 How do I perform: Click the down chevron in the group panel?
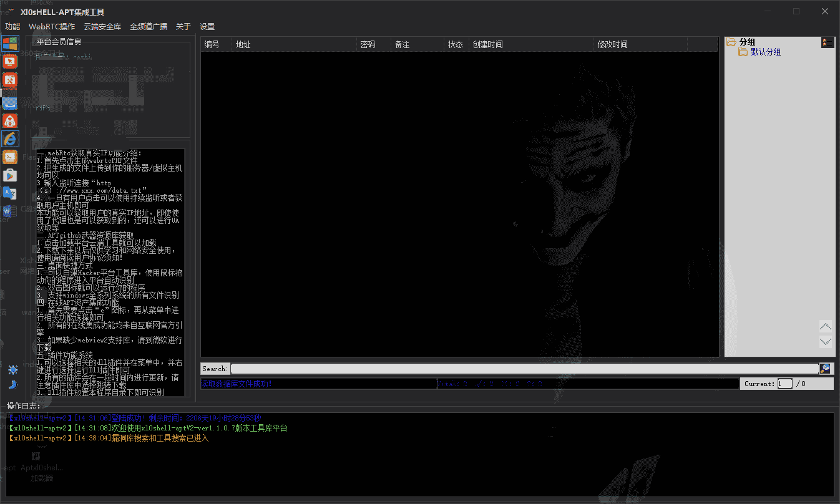pos(826,342)
